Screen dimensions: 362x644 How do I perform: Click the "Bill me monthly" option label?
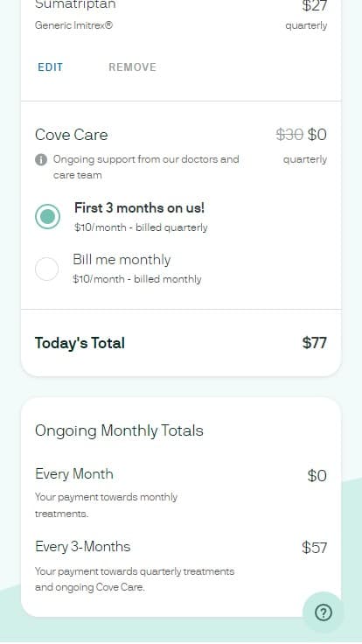point(122,260)
